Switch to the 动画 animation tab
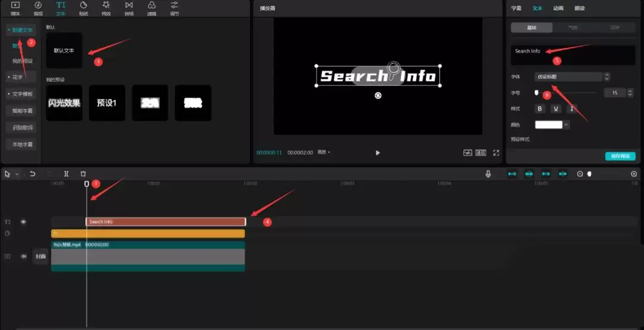644x330 pixels. coord(558,8)
